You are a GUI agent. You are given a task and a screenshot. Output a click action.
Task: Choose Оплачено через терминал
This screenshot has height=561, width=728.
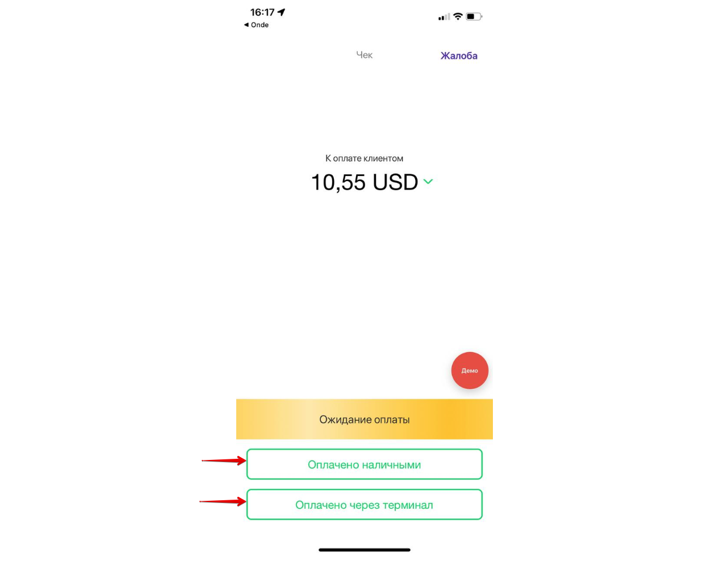point(364,505)
